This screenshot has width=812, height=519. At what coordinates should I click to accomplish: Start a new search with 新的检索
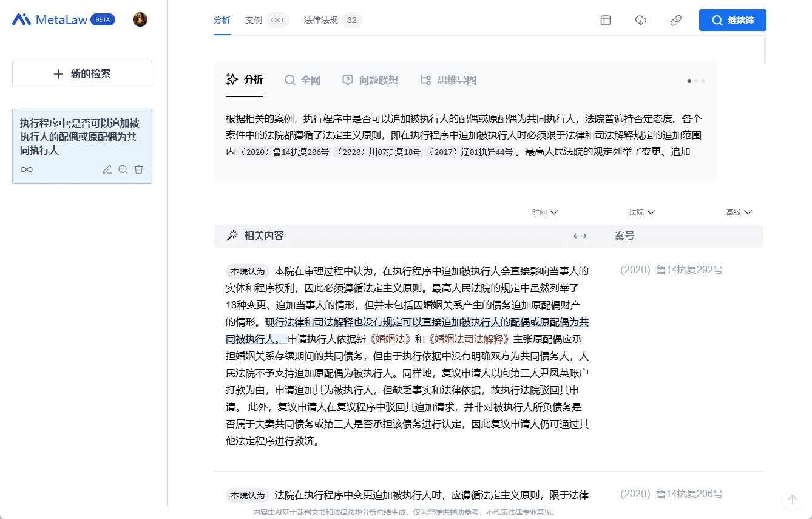pyautogui.click(x=82, y=74)
